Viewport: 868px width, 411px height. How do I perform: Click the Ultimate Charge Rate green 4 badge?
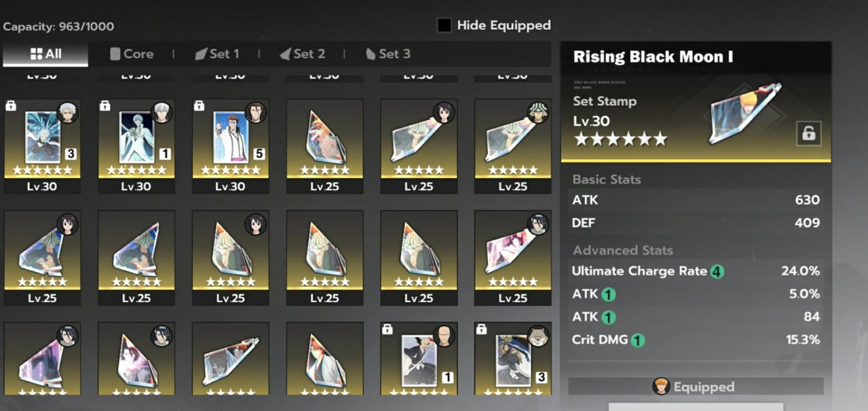click(x=717, y=272)
